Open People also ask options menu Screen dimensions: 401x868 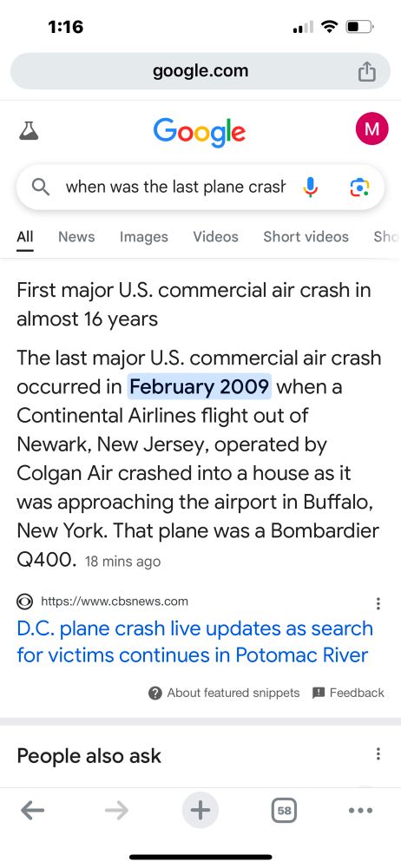(378, 753)
